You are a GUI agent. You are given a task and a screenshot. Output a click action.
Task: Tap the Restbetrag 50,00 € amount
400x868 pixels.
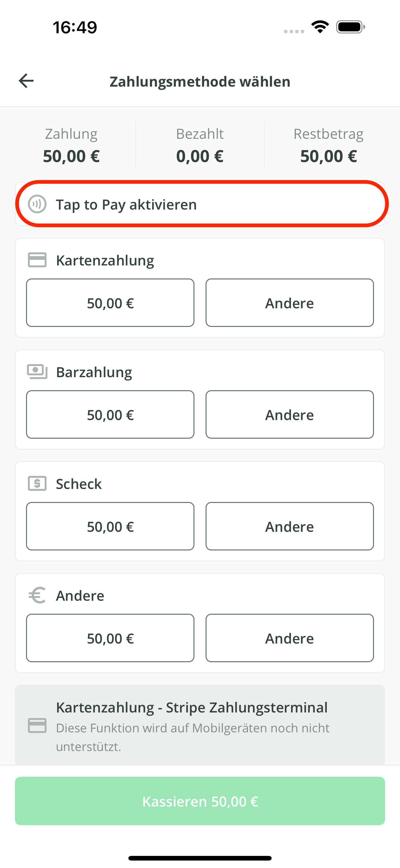(x=328, y=156)
